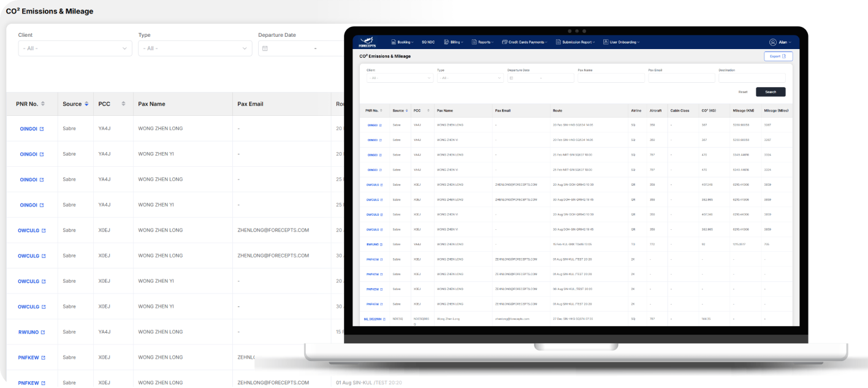Image resolution: width=868 pixels, height=388 pixels.
Task: Open the Booking menu in laptop navbar
Action: point(402,42)
